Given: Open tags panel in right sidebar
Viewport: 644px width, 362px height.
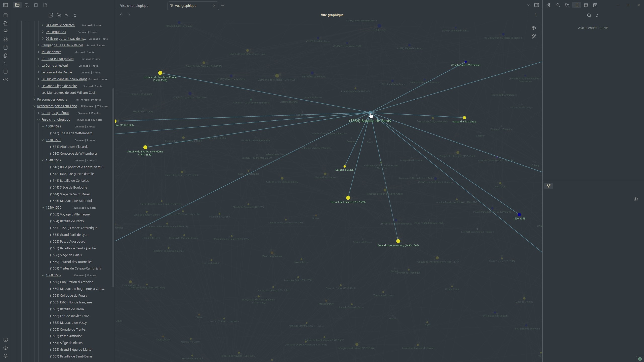Looking at the screenshot, I should tap(567, 5).
